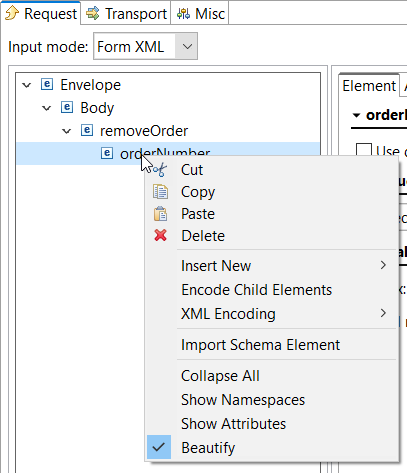This screenshot has width=407, height=473.
Task: Enable the Use checkbox in Element panel
Action: point(364,150)
